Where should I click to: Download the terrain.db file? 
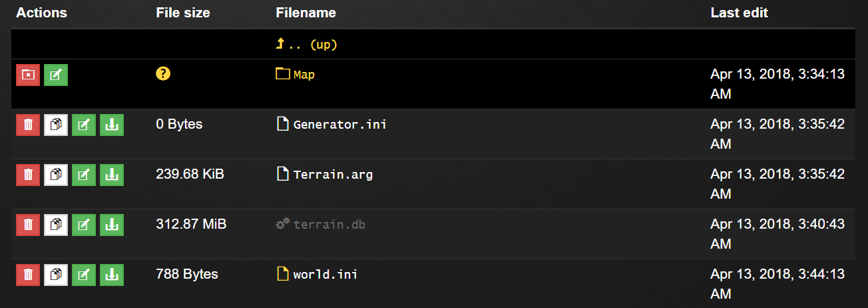pos(112,225)
